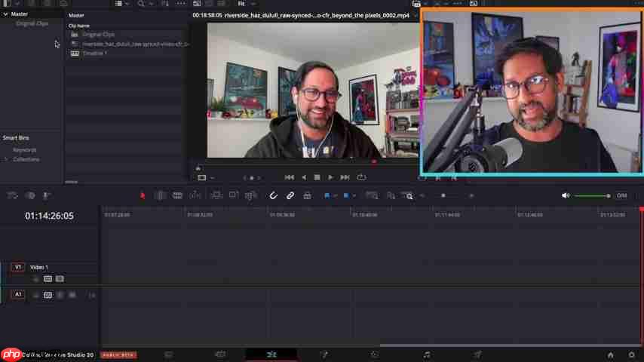Image resolution: width=644 pixels, height=362 pixels.
Task: Click the Detail Zoom icon
Action: (391, 196)
